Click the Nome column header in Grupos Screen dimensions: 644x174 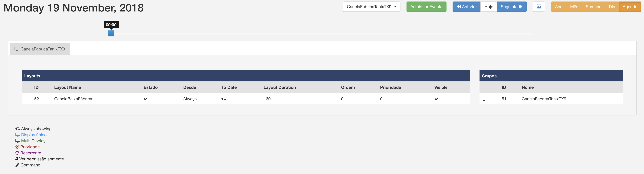(x=528, y=87)
